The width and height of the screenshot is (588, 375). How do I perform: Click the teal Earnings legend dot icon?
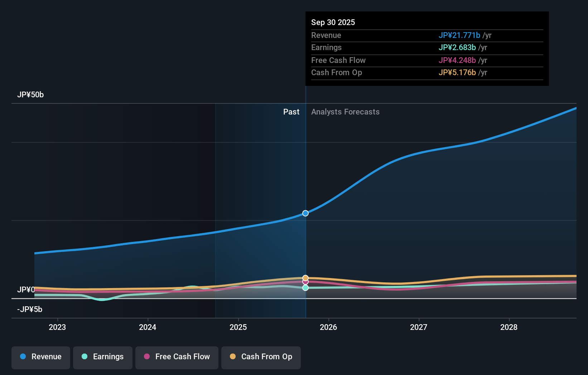84,357
